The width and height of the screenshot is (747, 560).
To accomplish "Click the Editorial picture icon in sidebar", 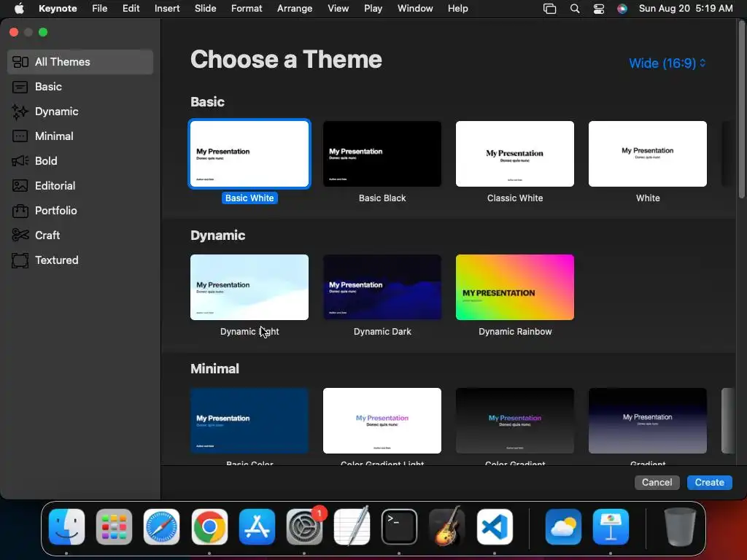I will (x=20, y=186).
